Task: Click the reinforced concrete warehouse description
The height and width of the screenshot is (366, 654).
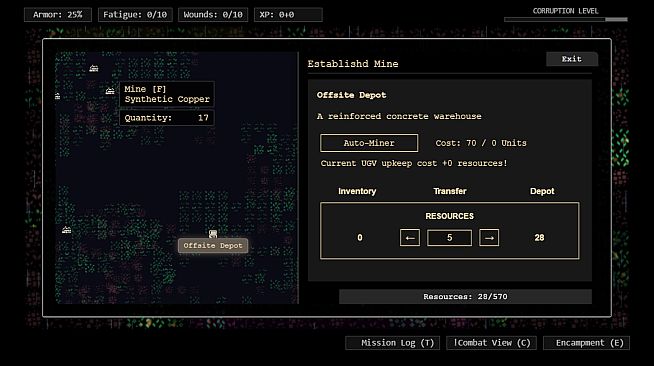Action: pyautogui.click(x=399, y=116)
